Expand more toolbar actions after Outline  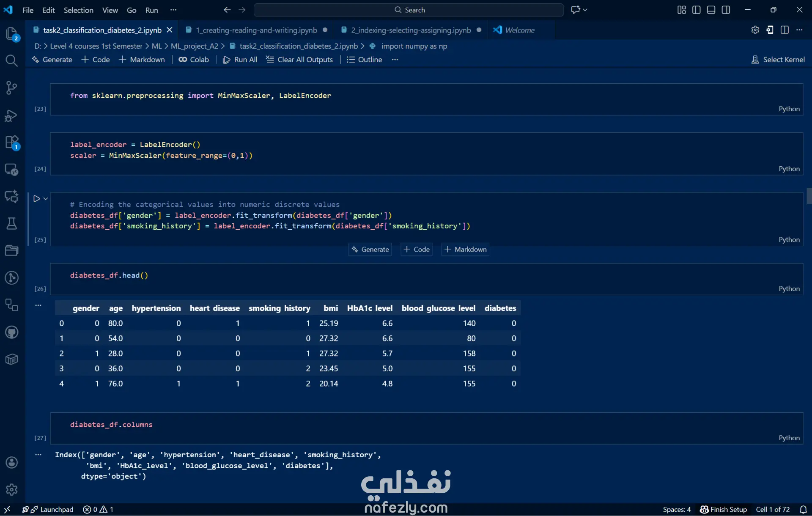(x=395, y=60)
